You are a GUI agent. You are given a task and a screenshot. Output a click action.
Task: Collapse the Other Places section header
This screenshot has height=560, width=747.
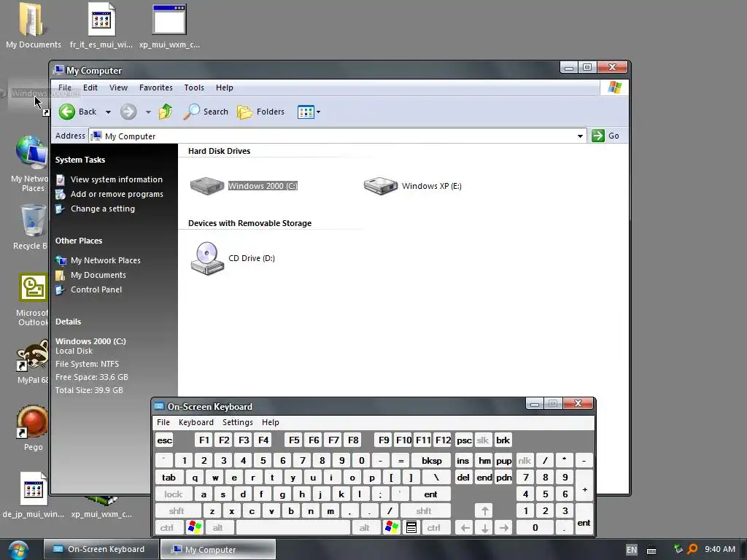click(79, 241)
